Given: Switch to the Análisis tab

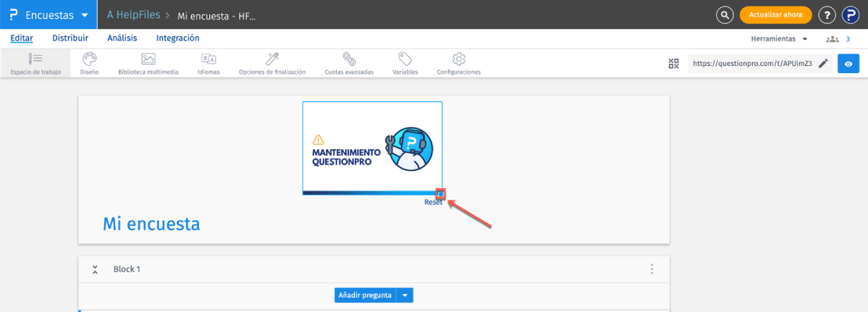Looking at the screenshot, I should (122, 38).
